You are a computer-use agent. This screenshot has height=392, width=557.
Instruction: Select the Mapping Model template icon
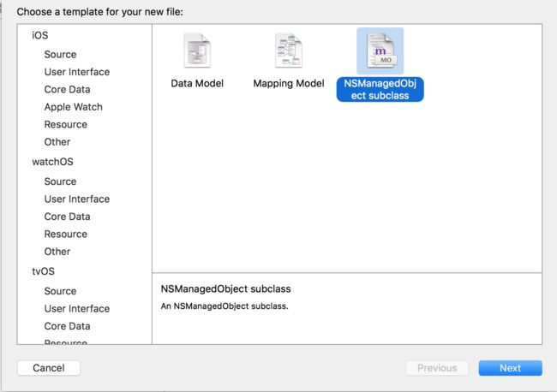point(289,50)
